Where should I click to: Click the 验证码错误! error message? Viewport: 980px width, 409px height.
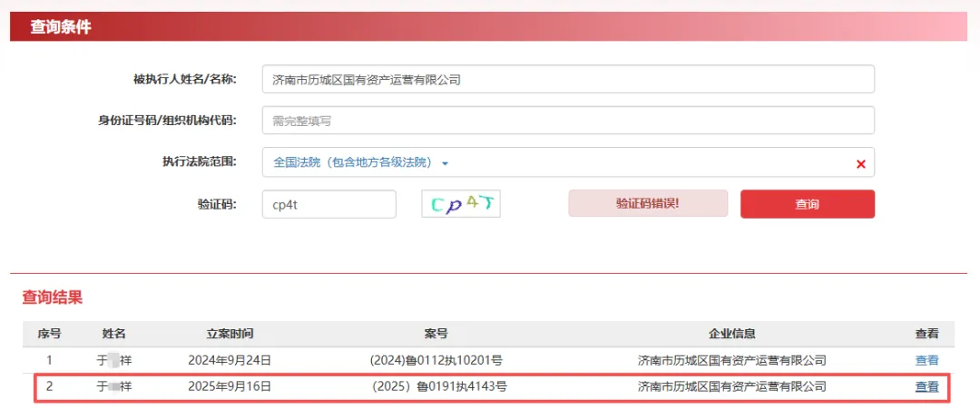(648, 203)
